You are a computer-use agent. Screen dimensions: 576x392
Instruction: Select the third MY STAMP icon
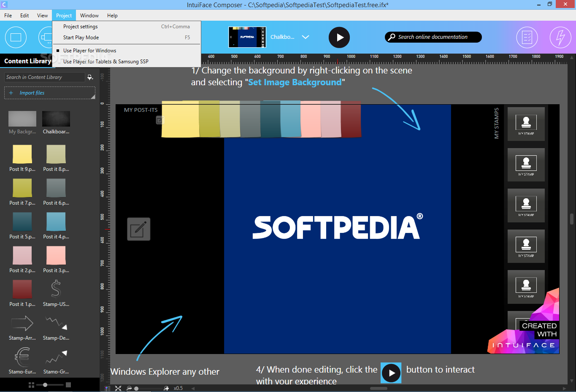coord(526,205)
